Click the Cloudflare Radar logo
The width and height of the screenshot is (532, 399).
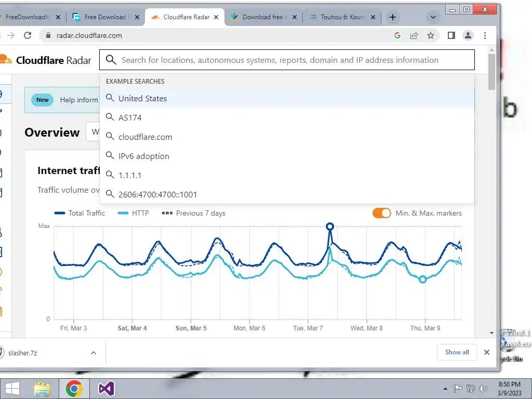(x=46, y=60)
